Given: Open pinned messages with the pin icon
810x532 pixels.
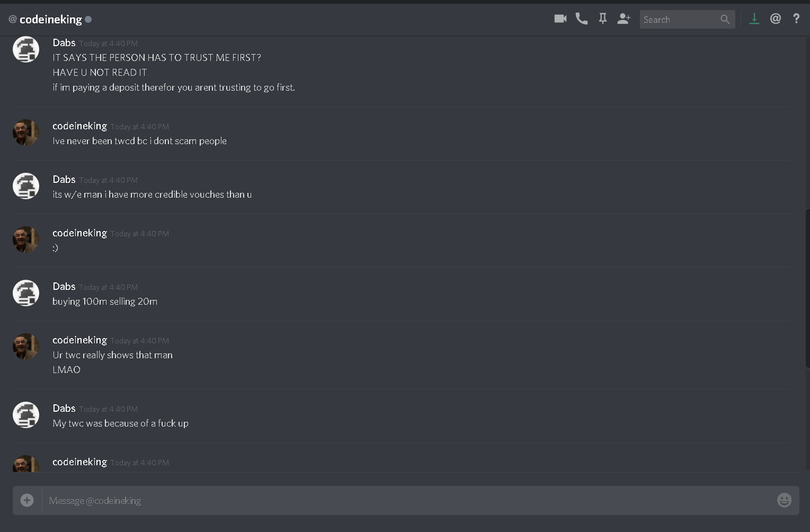Looking at the screenshot, I should (602, 19).
